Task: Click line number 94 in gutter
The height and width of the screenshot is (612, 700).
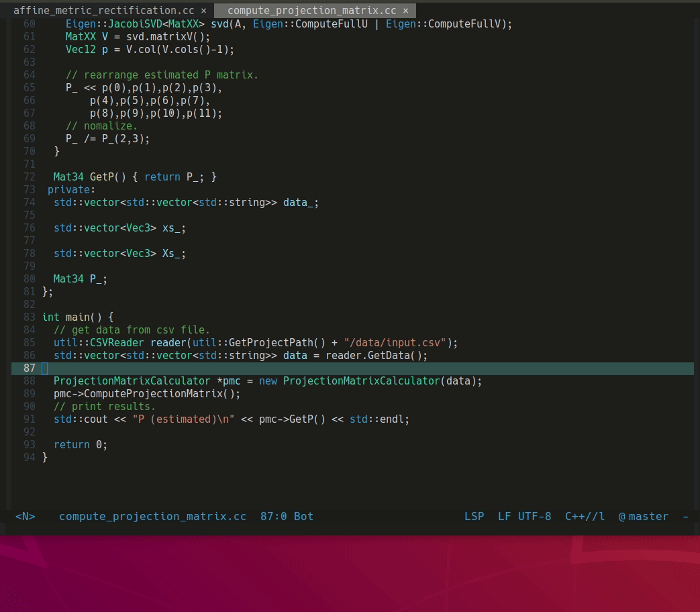Action: [30, 458]
